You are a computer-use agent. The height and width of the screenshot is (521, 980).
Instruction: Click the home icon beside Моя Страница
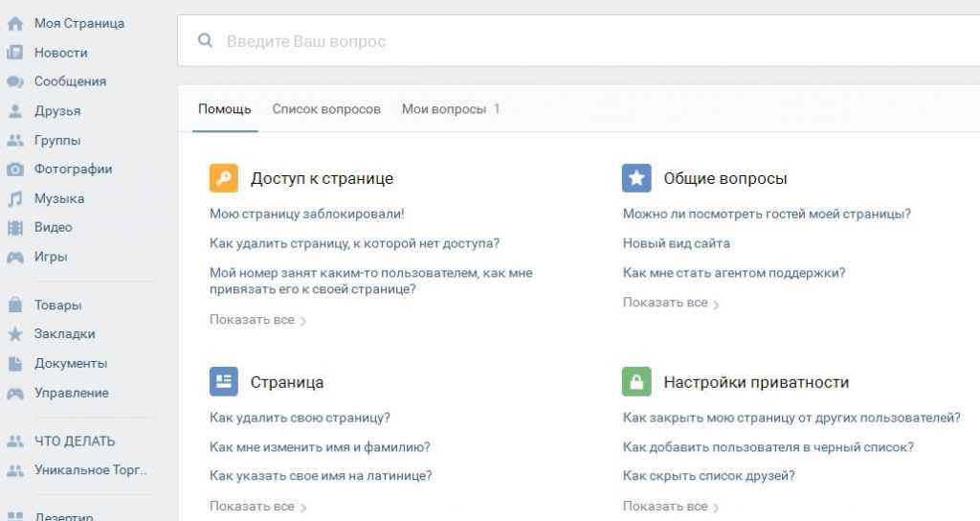[x=15, y=23]
